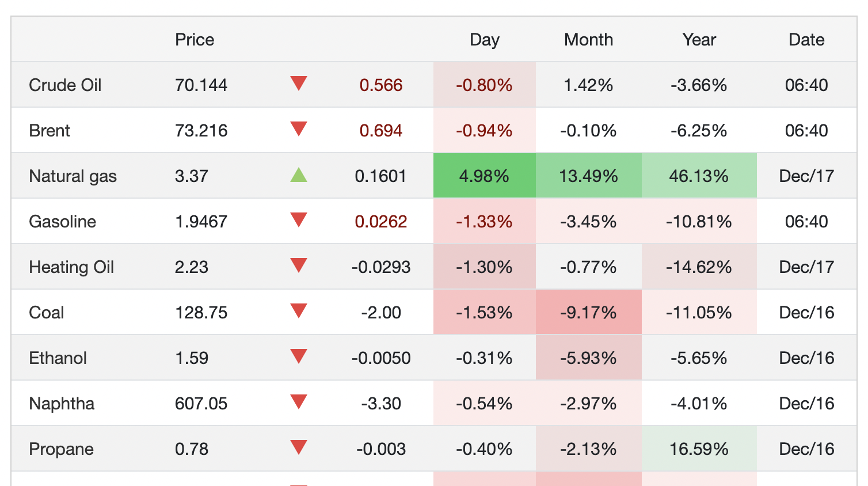The width and height of the screenshot is (868, 486).
Task: Select the Heating Oil price 2.23
Action: [192, 267]
